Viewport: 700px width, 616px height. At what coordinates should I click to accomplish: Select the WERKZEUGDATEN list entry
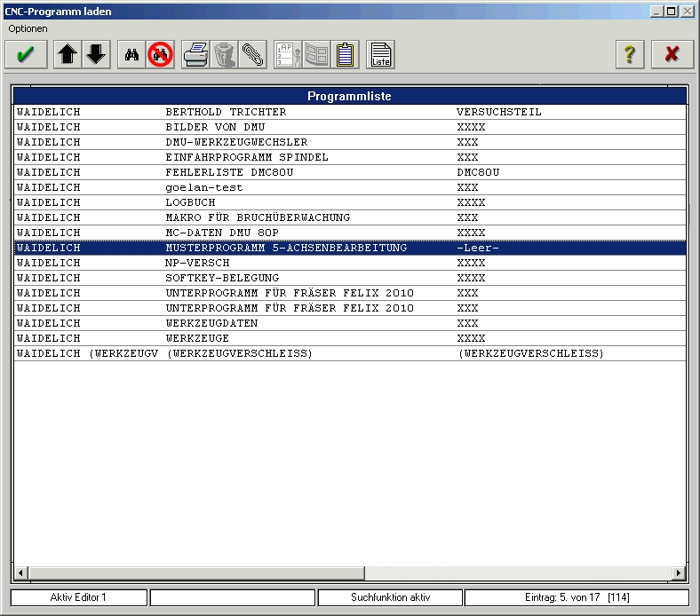click(x=211, y=323)
